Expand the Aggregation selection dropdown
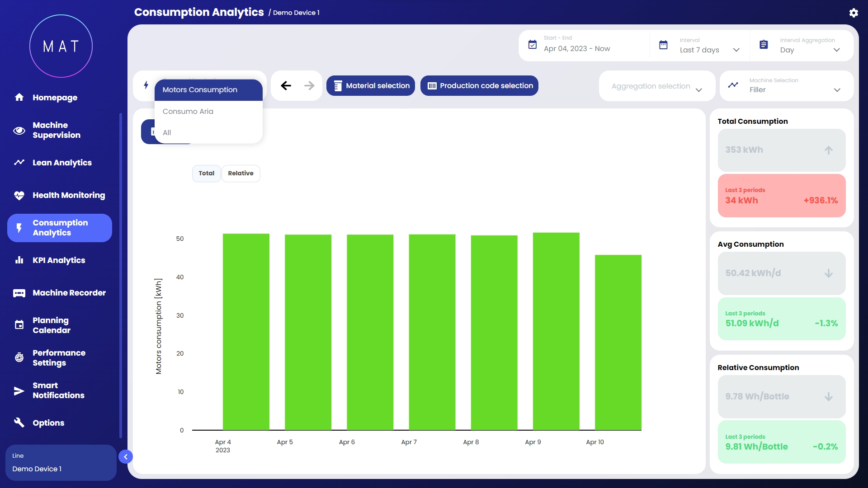Image resolution: width=868 pixels, height=488 pixels. [656, 86]
